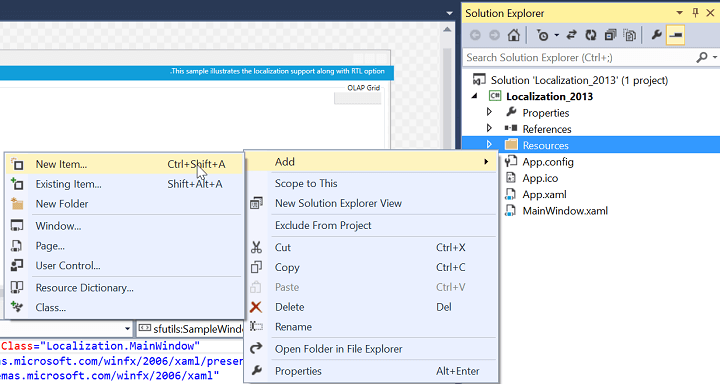Open the search options dropdown arrow
Screen dimensions: 720x384
(715, 57)
